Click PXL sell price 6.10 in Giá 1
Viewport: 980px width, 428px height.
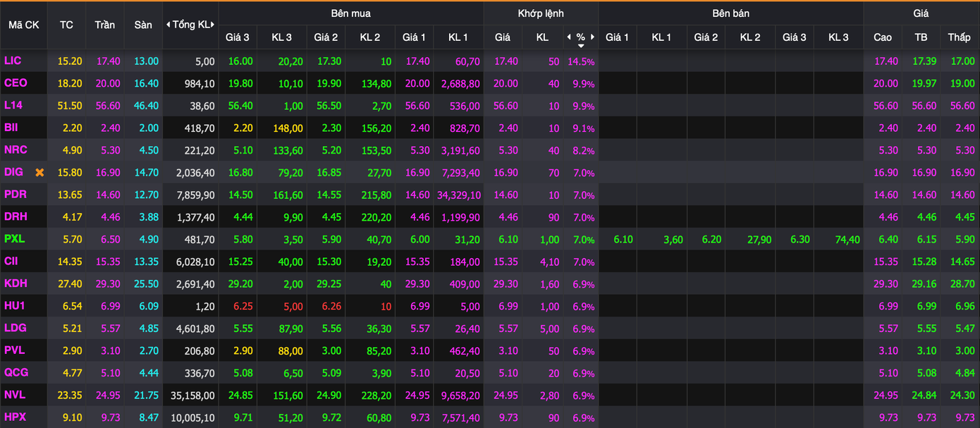click(x=623, y=240)
